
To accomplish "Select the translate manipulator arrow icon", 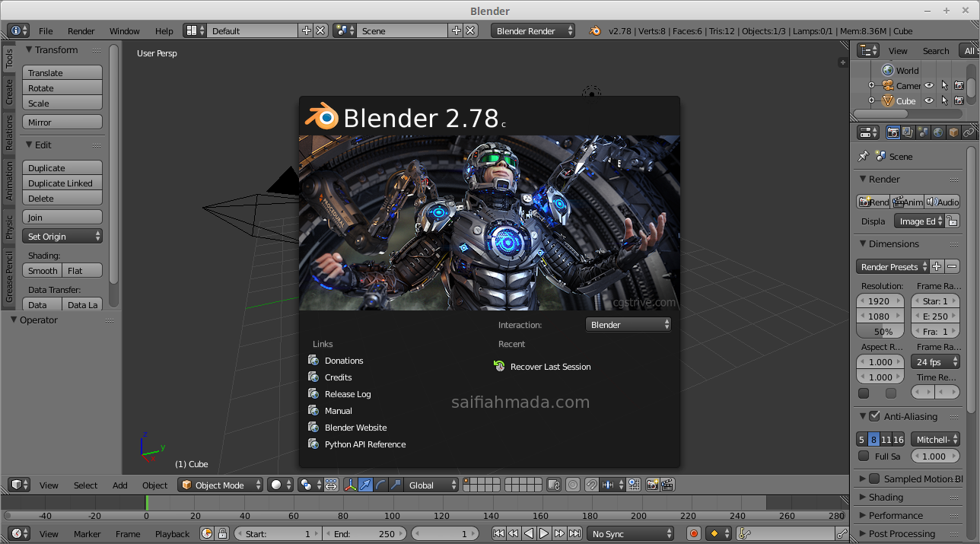I will (x=364, y=485).
